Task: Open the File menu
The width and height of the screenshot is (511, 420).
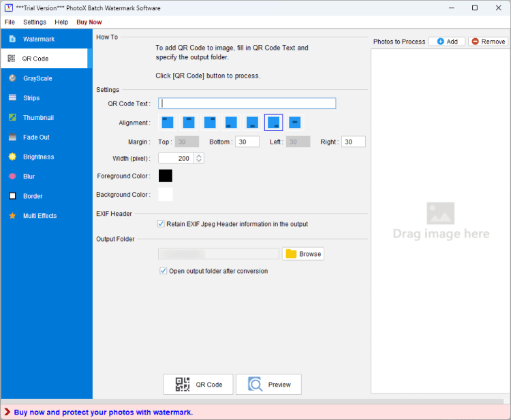Action: tap(10, 22)
